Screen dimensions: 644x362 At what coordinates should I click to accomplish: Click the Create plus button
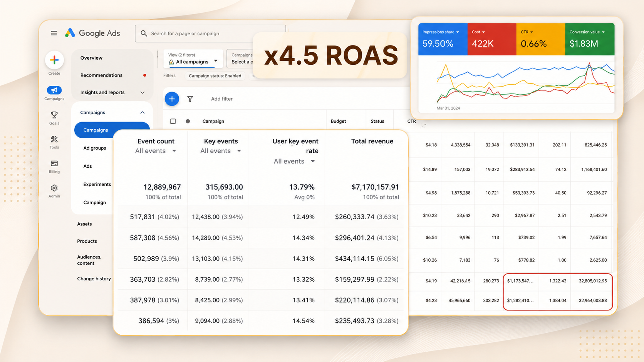[54, 60]
